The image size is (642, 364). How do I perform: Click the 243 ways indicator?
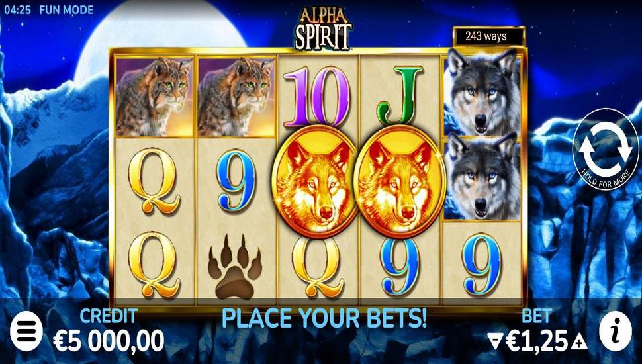[488, 37]
